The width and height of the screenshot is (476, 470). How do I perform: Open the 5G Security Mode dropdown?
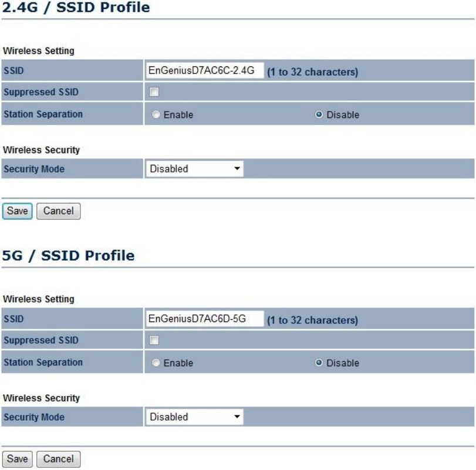(x=195, y=417)
